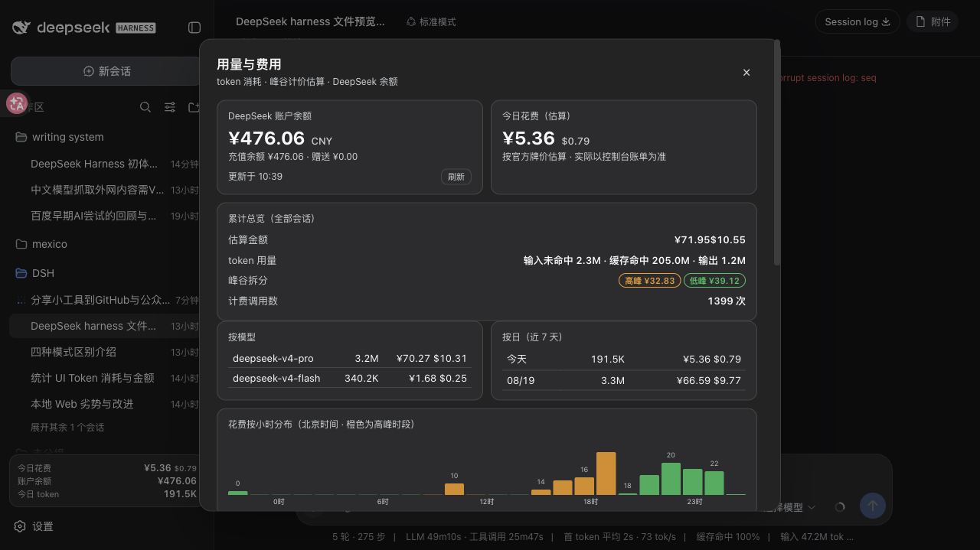Click the send arrow button
Image resolution: width=980 pixels, height=550 pixels.
873,506
